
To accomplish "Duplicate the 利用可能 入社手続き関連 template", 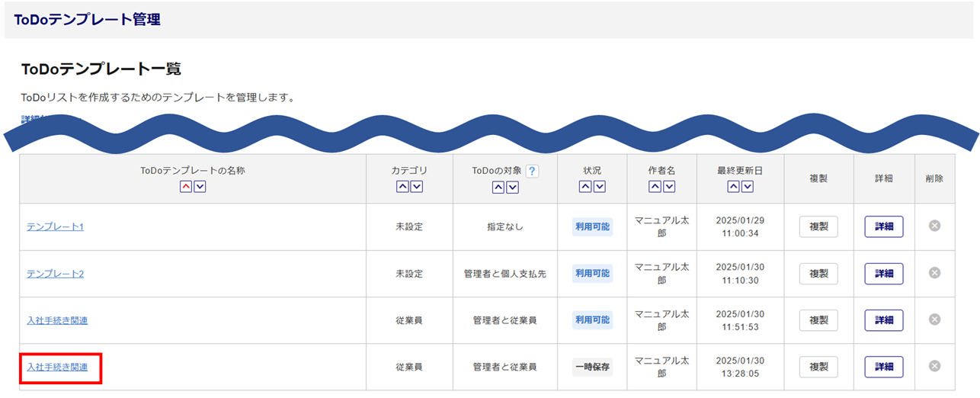I will 818,320.
